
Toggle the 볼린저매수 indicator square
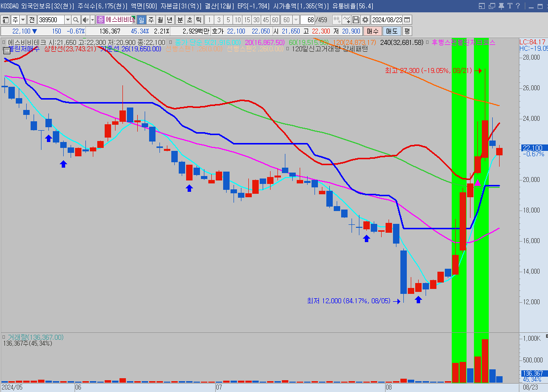tap(3, 48)
